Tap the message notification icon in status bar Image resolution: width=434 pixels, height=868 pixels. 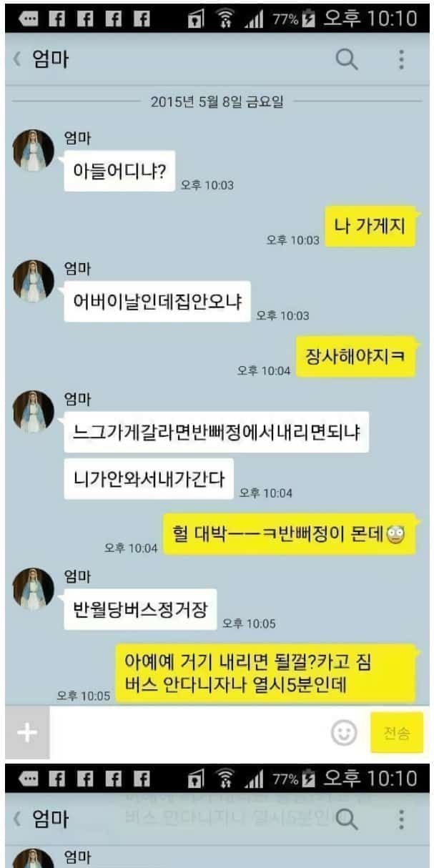click(x=29, y=18)
